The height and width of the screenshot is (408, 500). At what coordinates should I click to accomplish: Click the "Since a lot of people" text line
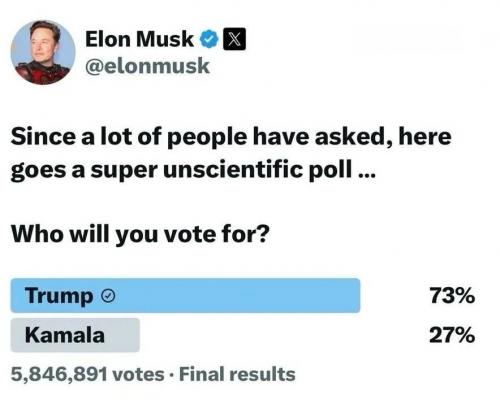pyautogui.click(x=231, y=137)
